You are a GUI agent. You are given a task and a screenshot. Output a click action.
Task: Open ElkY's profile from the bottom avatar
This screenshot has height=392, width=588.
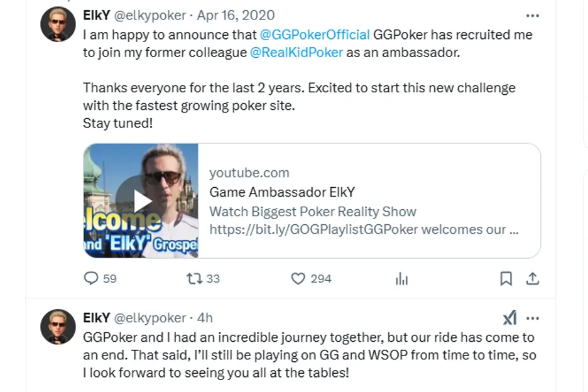pos(57,327)
